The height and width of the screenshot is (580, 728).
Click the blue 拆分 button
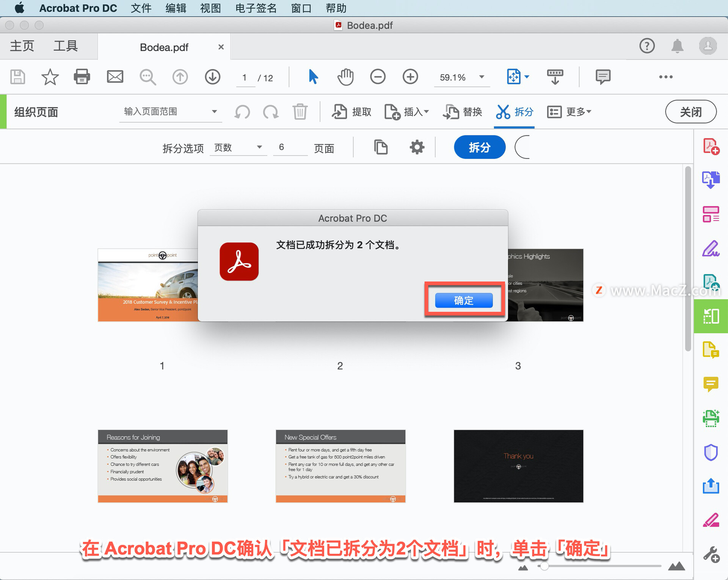coord(479,147)
